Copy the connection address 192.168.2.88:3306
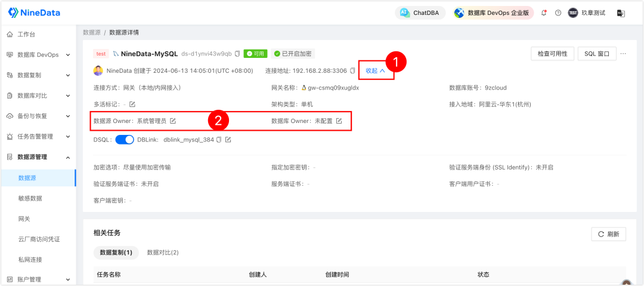The image size is (644, 286). [352, 71]
